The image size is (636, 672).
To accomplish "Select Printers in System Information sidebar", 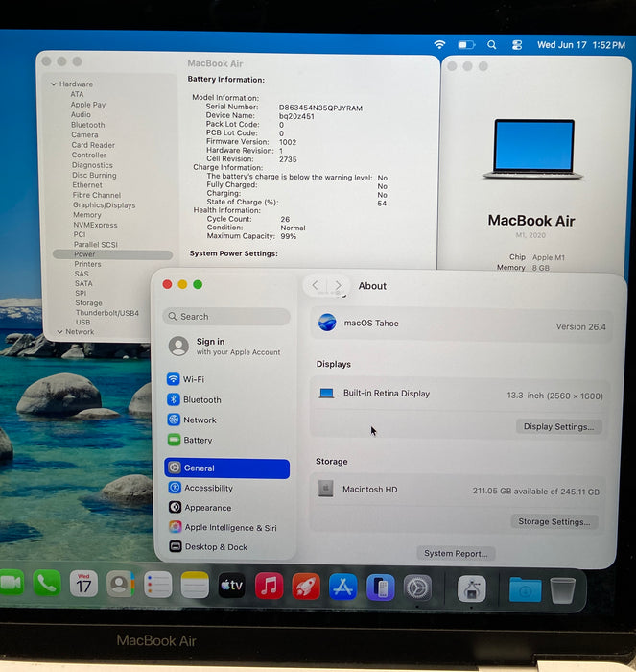I will click(87, 264).
